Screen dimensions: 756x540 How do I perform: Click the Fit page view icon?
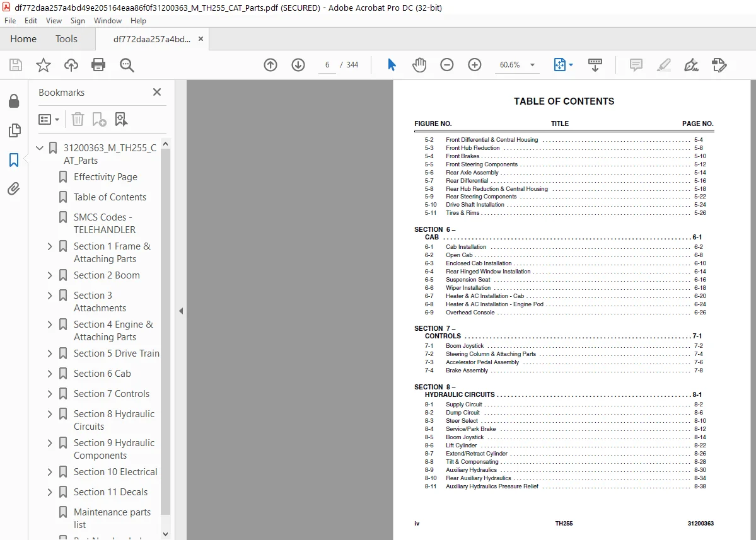click(x=559, y=65)
